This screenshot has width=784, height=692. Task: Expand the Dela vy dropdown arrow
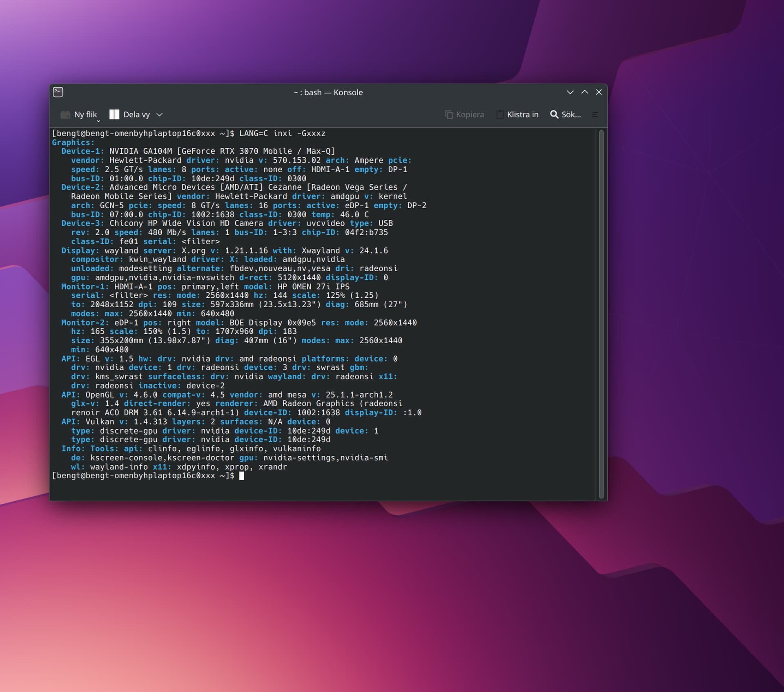(x=160, y=115)
